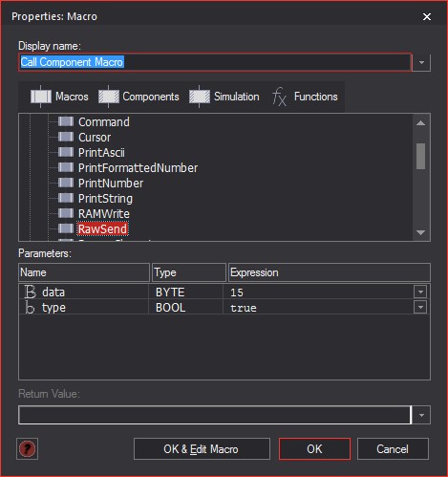This screenshot has width=448, height=477.
Task: Click the Name column header
Action: [x=84, y=272]
